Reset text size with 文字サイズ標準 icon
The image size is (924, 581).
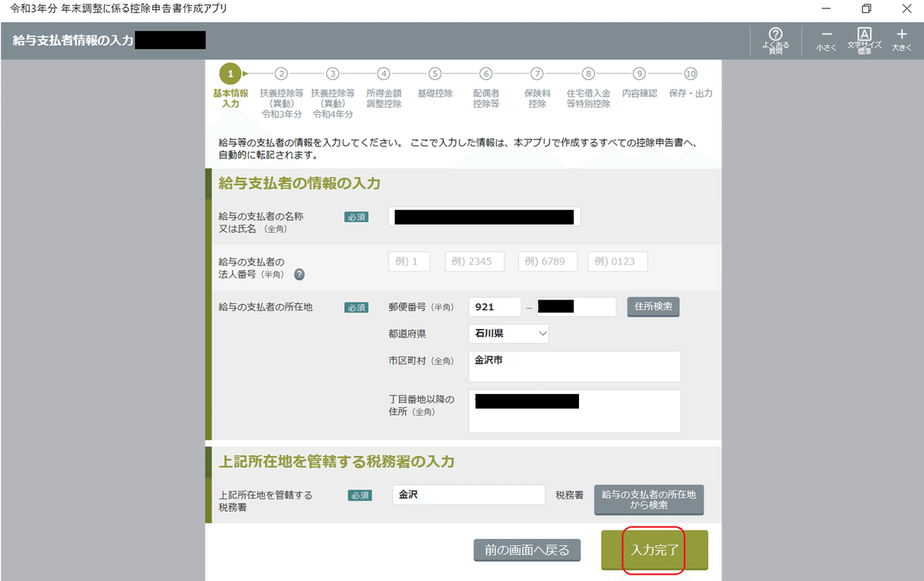[x=863, y=38]
